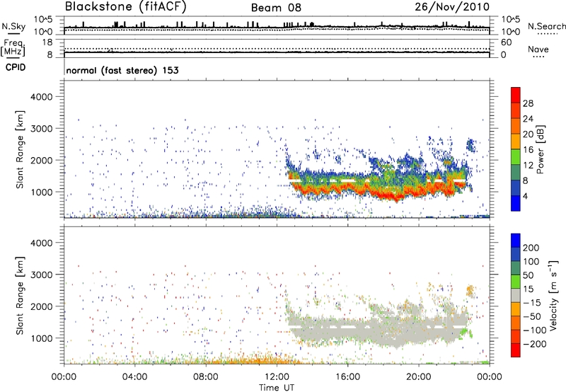Click '12:00' on the time axis
The image size is (566, 392).
(x=277, y=377)
